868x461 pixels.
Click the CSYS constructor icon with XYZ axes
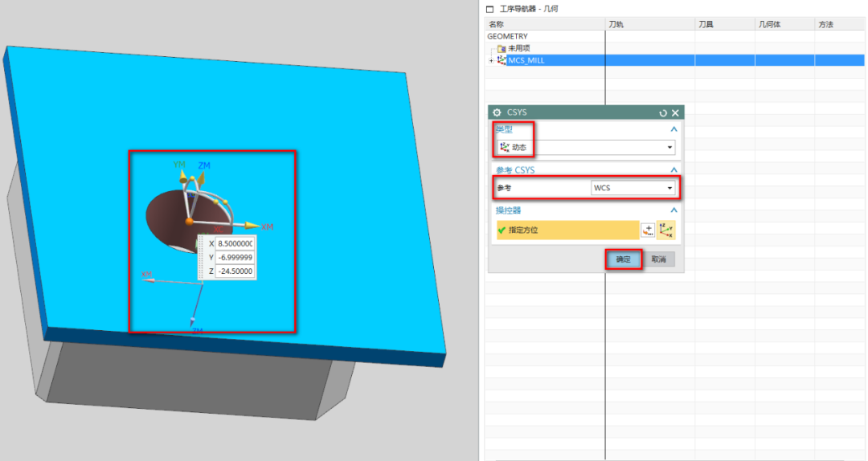pos(666,230)
